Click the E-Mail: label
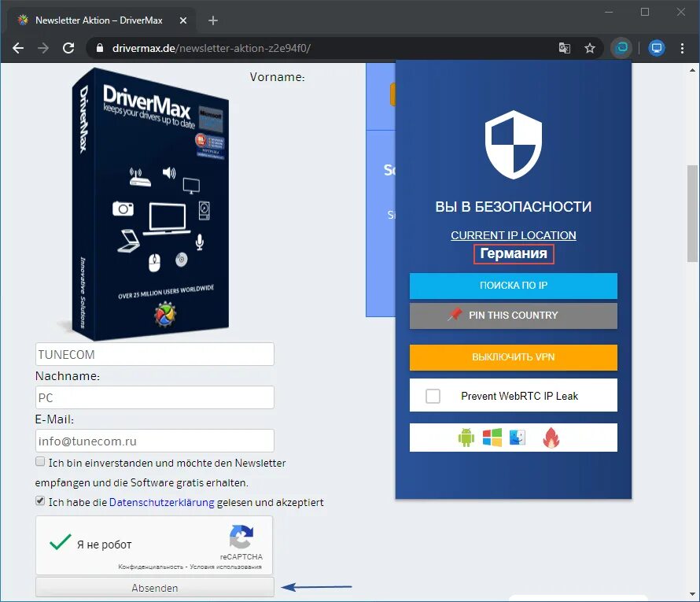The height and width of the screenshot is (602, 700). (x=54, y=419)
